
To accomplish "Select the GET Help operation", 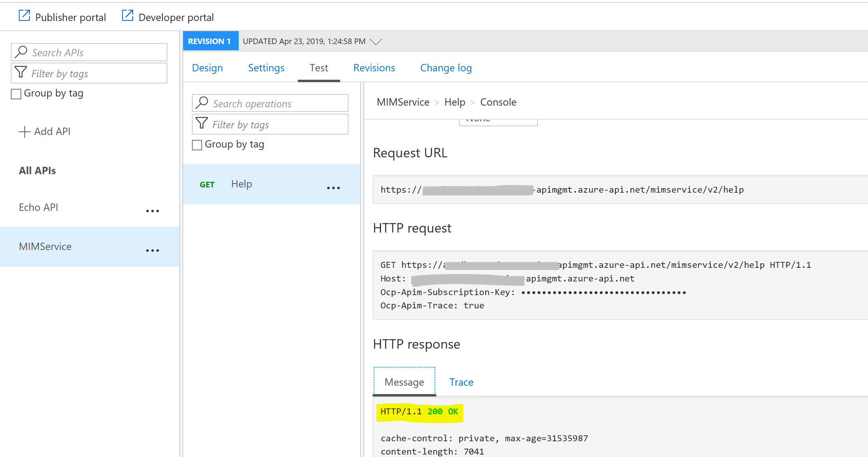I will click(x=241, y=184).
